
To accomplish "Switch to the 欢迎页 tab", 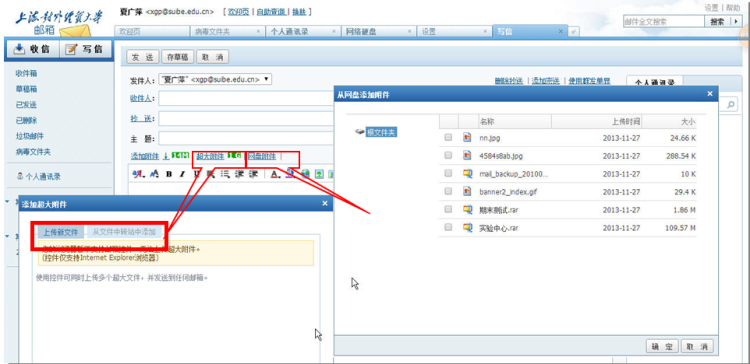I will pos(152,32).
